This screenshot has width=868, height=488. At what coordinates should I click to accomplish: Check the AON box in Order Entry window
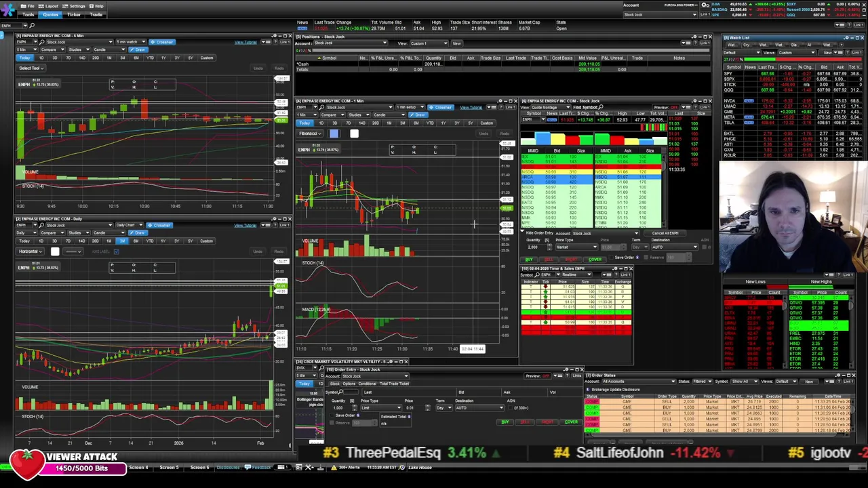pyautogui.click(x=509, y=408)
